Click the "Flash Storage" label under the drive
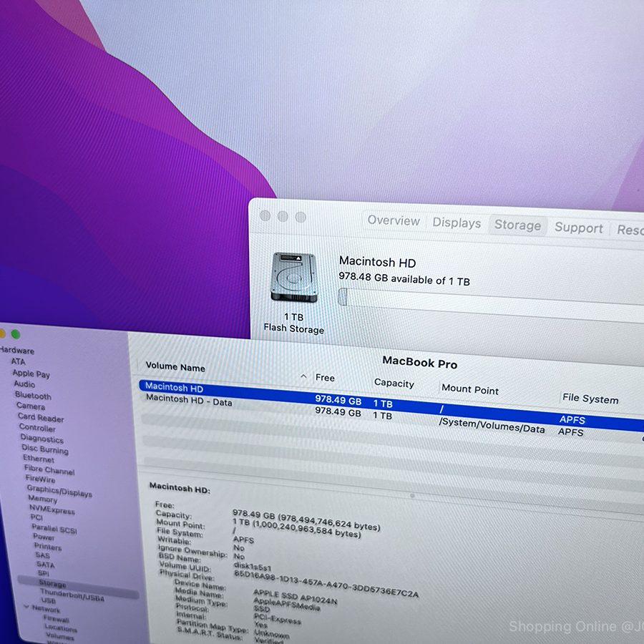The image size is (644, 644). [x=293, y=328]
